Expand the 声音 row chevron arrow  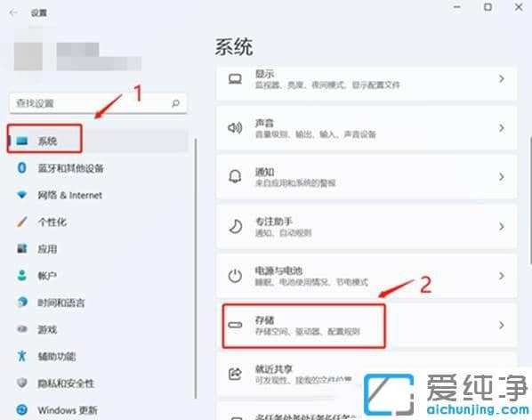point(502,128)
